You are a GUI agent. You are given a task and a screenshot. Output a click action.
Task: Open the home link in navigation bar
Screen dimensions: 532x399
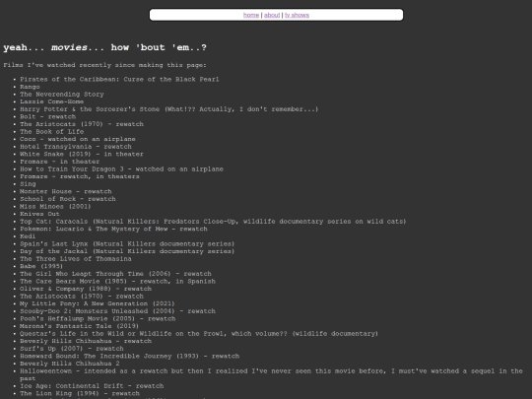(251, 15)
